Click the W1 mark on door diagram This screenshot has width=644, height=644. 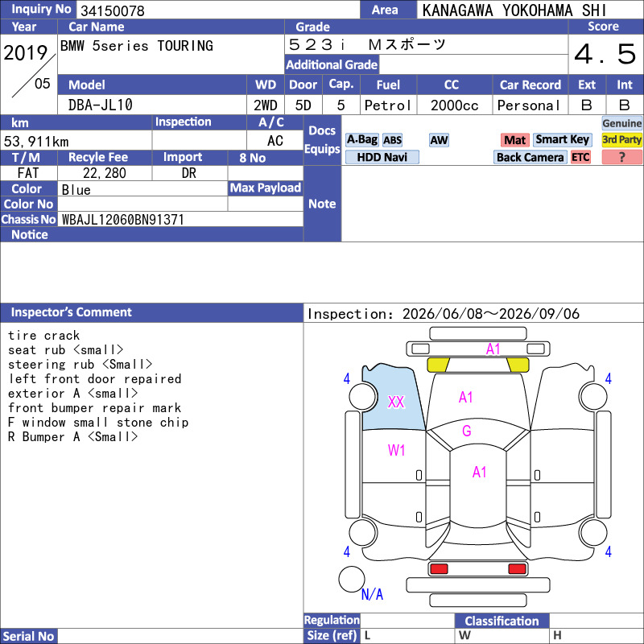[x=396, y=450]
